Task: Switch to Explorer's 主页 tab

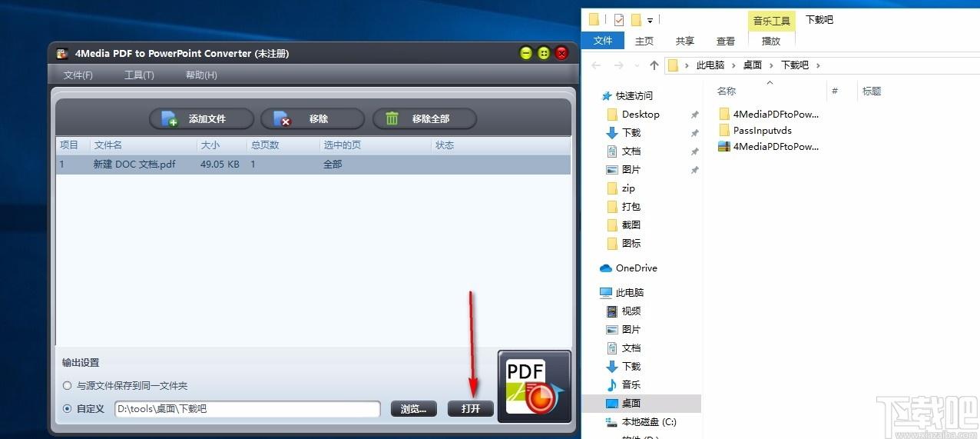Action: tap(644, 41)
